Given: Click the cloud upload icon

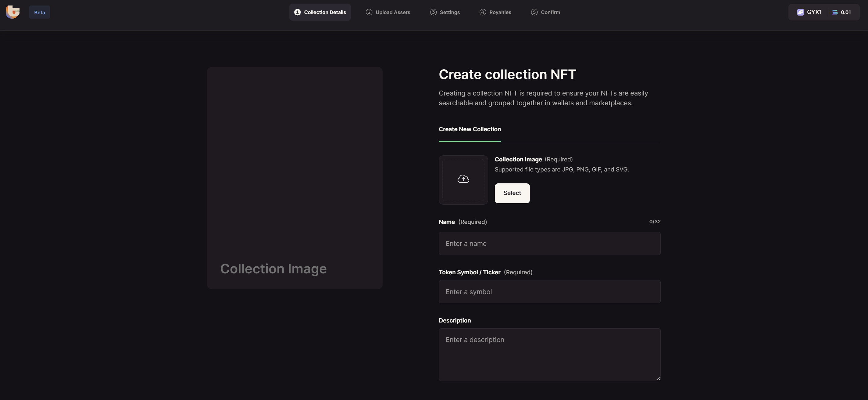Looking at the screenshot, I should click(463, 179).
